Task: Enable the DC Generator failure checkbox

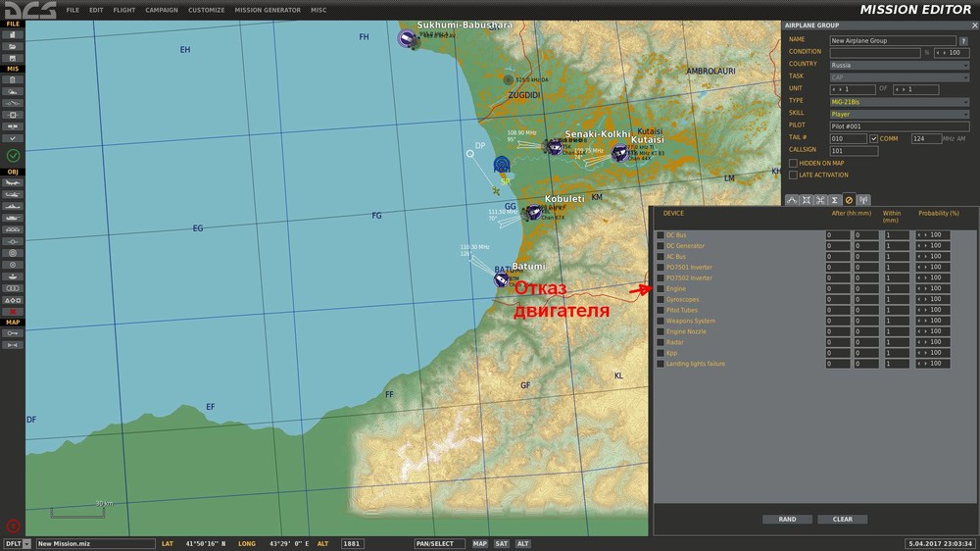Action: [x=660, y=246]
